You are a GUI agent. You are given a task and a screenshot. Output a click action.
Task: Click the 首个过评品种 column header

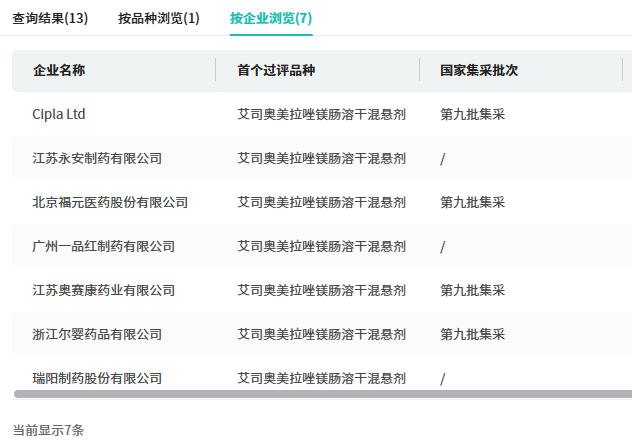[276, 70]
